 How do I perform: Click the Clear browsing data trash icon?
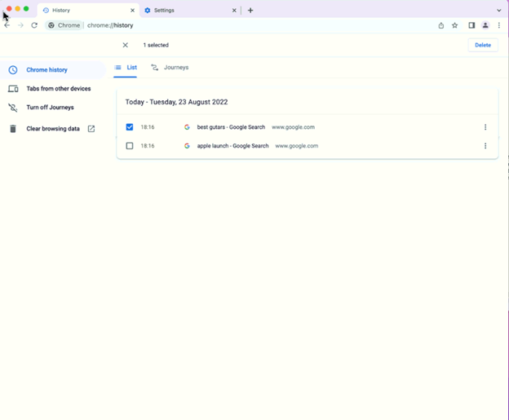pos(13,129)
